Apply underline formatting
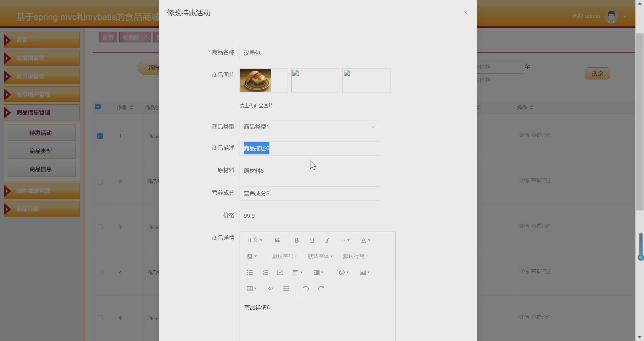Image resolution: width=644 pixels, height=341 pixels. pos(312,240)
